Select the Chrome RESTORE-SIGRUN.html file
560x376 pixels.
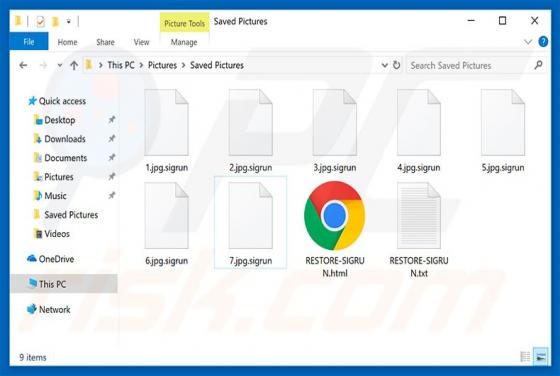[335, 229]
